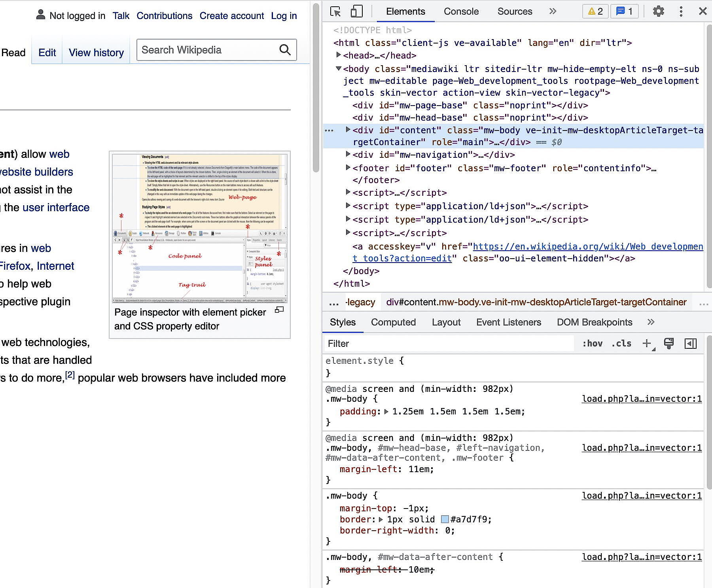Select the element inspector picker tool
712x588 pixels.
tap(336, 12)
